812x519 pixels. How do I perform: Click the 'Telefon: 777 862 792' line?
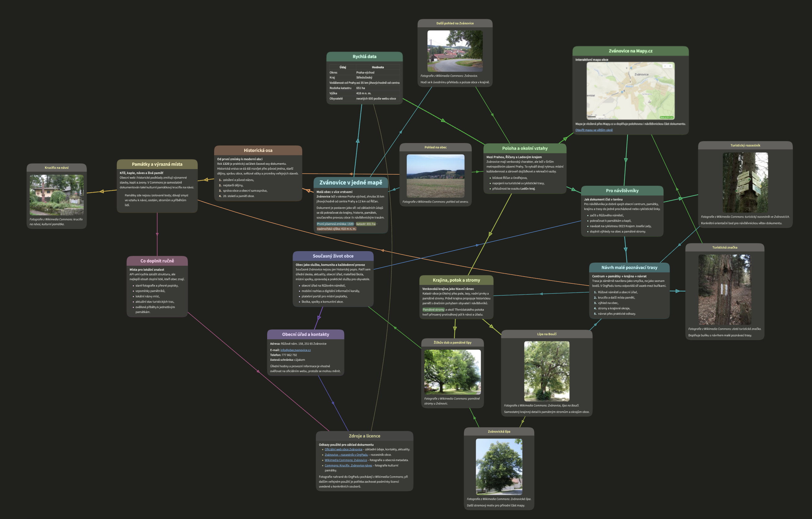283,355
